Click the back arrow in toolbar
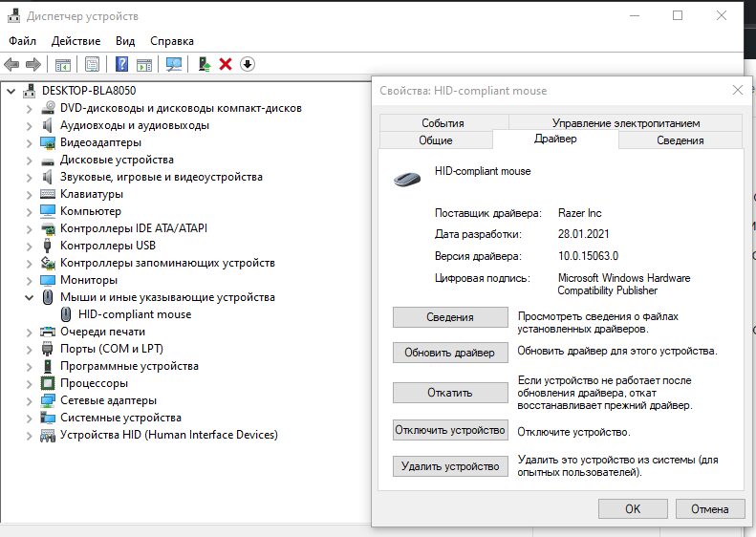The width and height of the screenshot is (756, 537). tap(11, 64)
